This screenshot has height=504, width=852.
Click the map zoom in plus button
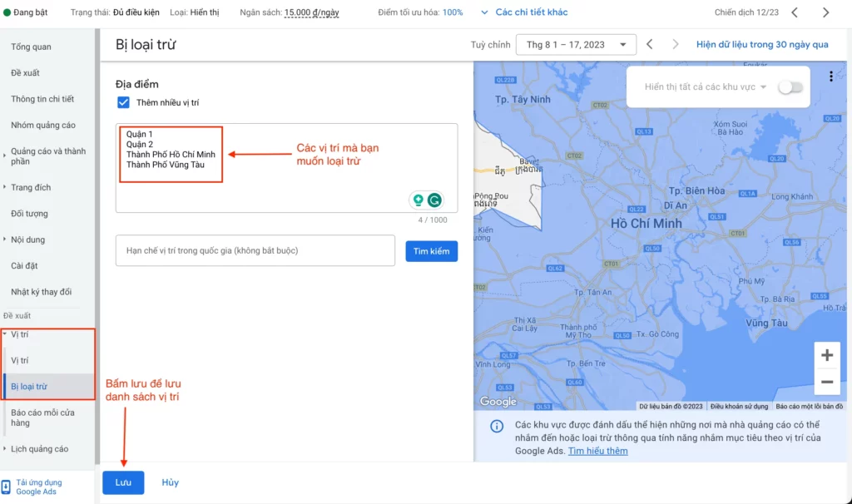coord(826,356)
